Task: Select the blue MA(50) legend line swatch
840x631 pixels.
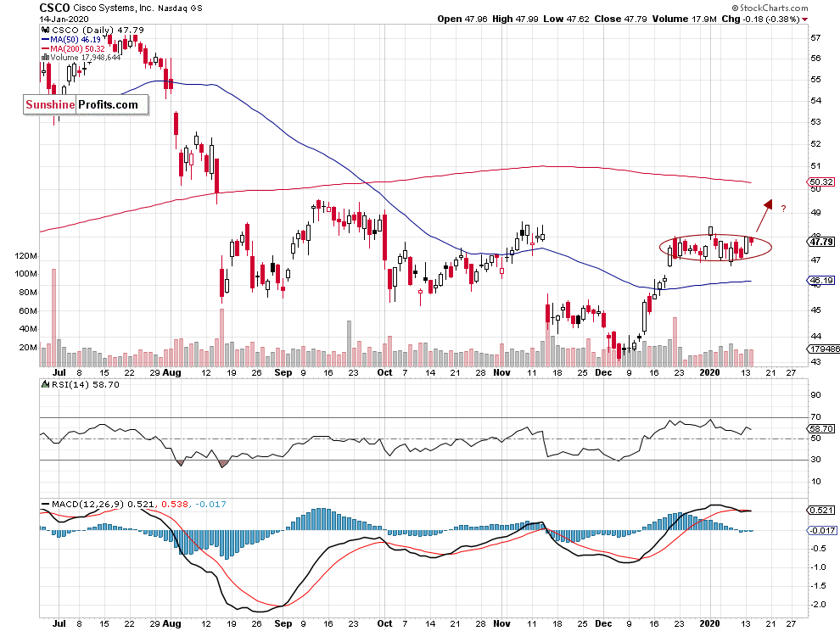Action: click(45, 40)
